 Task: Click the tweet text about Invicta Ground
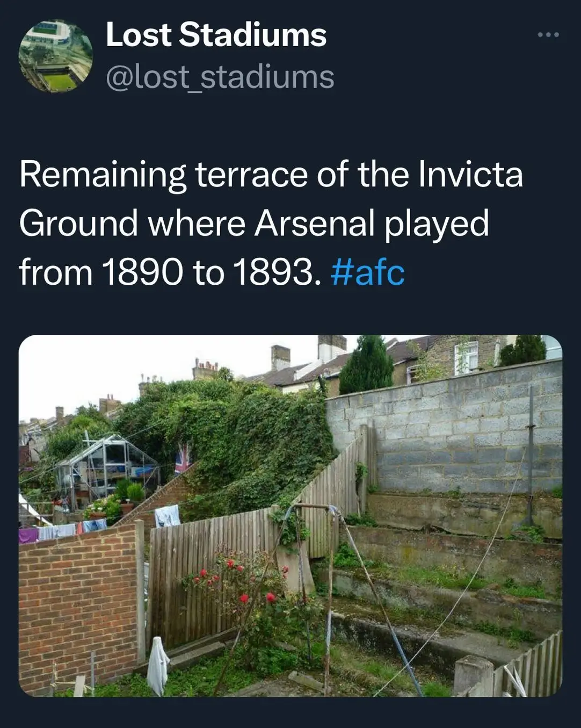[271, 223]
